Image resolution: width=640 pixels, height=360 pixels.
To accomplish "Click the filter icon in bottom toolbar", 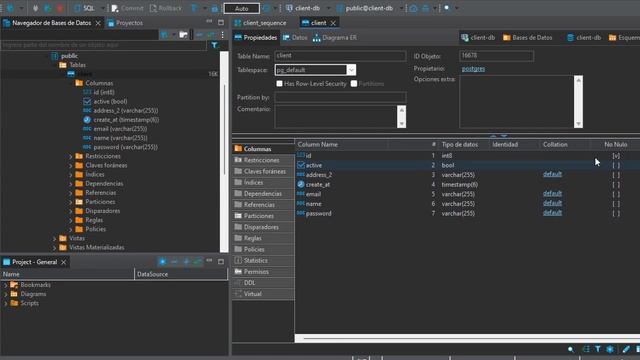I will point(598,349).
